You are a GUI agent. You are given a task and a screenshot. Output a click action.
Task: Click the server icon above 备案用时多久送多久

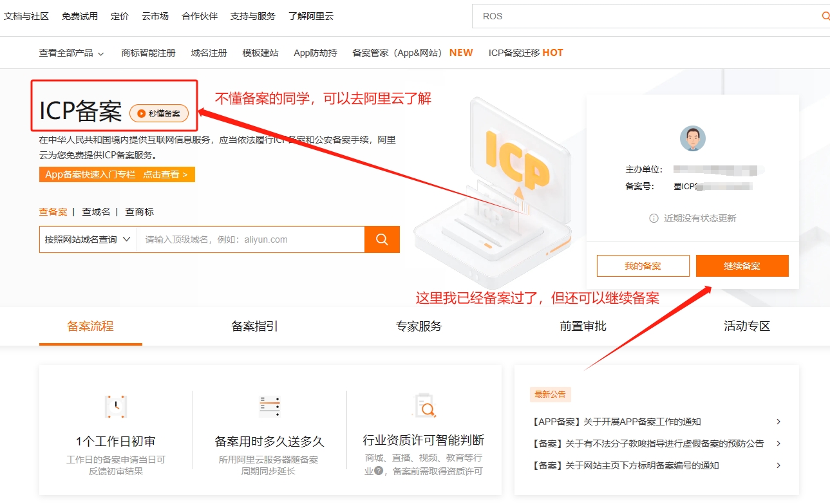269,406
